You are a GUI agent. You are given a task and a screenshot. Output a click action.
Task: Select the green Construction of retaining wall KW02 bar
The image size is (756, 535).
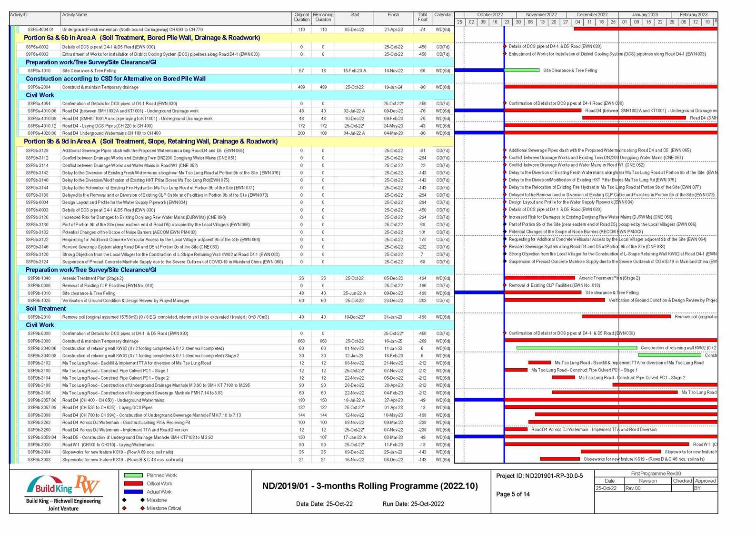click(577, 348)
